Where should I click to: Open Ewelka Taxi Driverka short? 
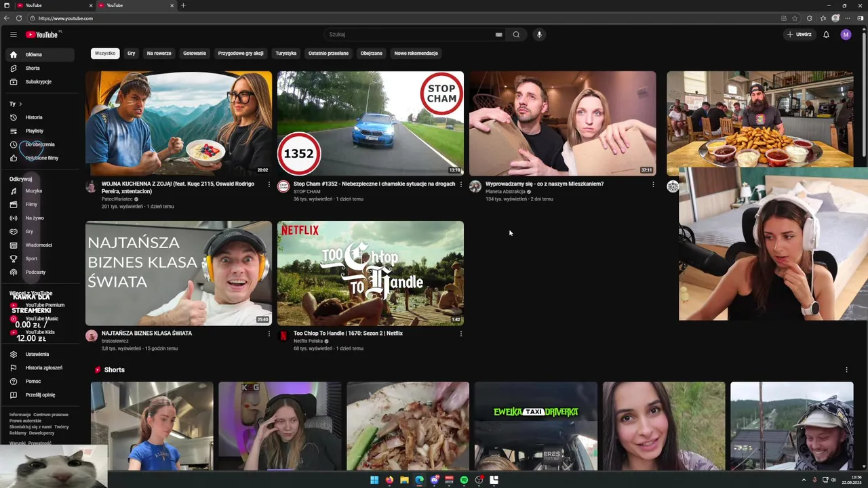pyautogui.click(x=536, y=426)
